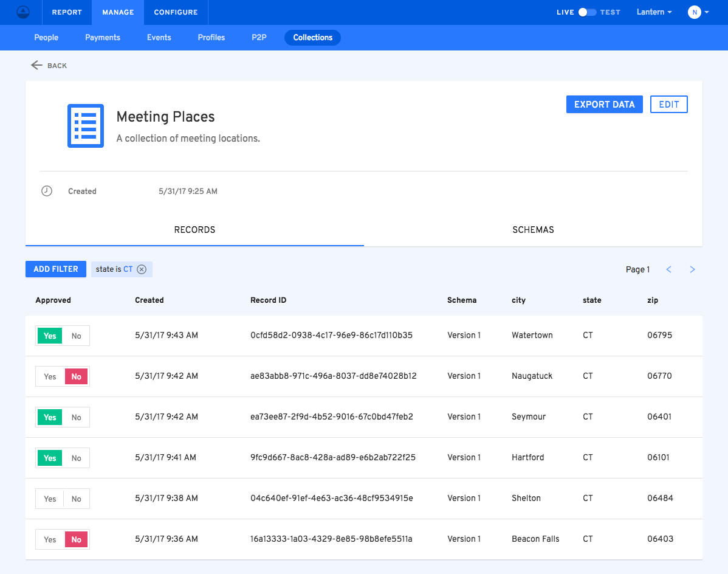Go to the previous page of records

pyautogui.click(x=668, y=269)
